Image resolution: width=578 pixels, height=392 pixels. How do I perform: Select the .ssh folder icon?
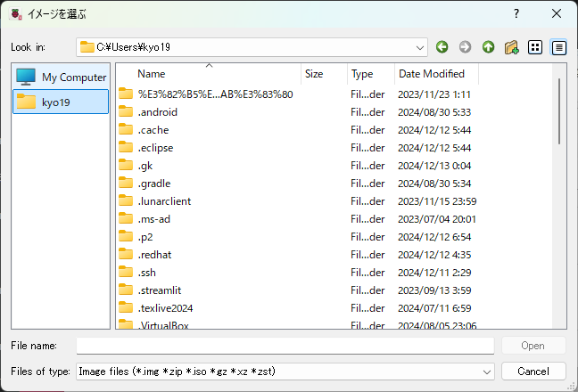pyautogui.click(x=126, y=272)
